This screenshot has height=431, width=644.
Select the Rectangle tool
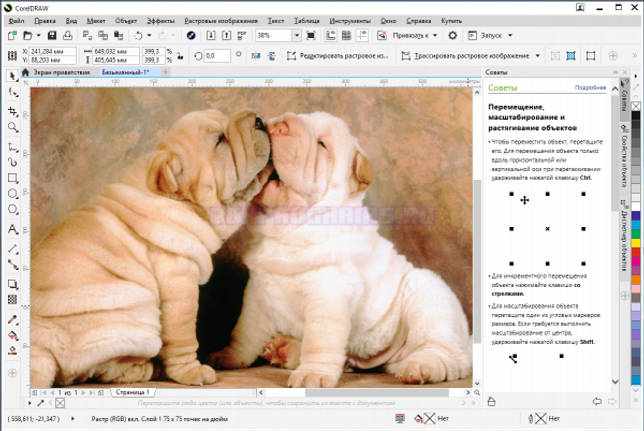[13, 178]
